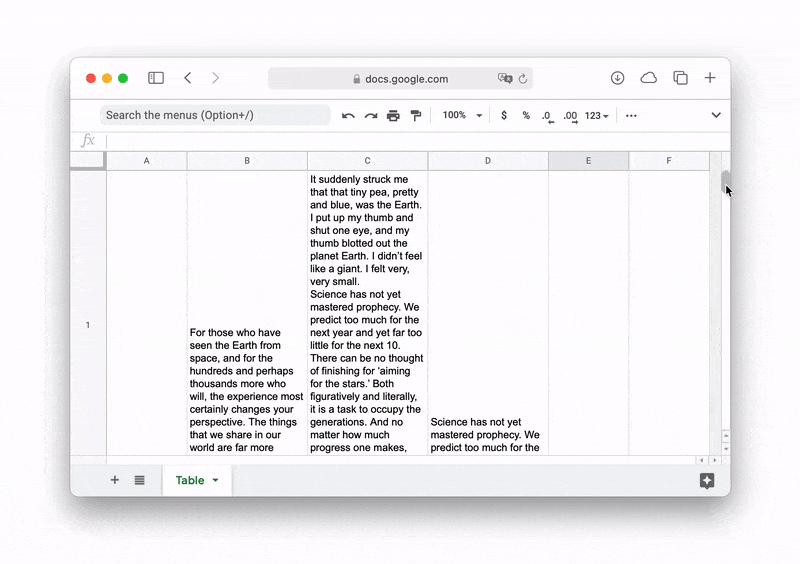The width and height of the screenshot is (800, 564).
Task: Click the print icon
Action: 393,116
